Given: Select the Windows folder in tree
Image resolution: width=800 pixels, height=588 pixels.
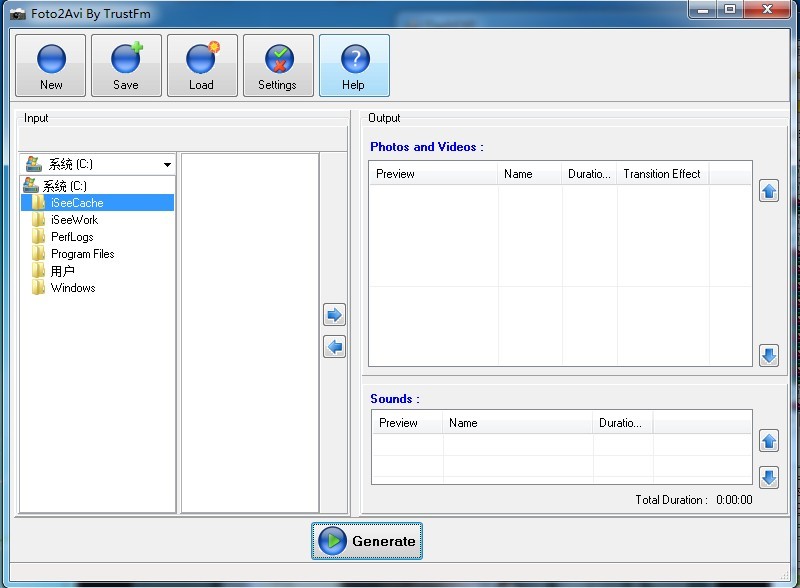Looking at the screenshot, I should [x=73, y=288].
